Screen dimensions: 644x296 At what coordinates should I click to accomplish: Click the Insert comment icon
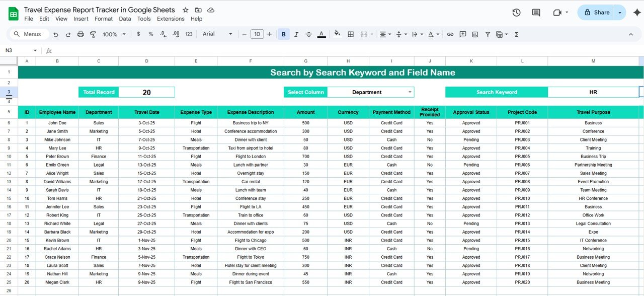pyautogui.click(x=462, y=34)
